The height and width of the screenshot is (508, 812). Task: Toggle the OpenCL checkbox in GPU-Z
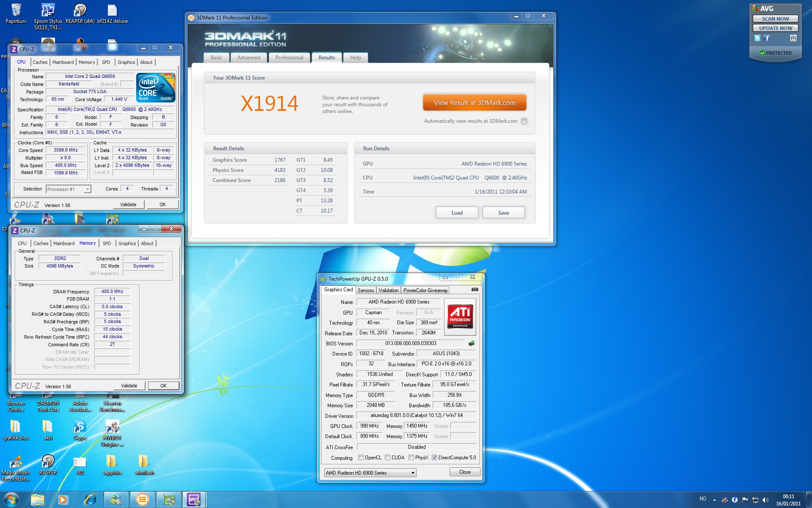tap(361, 458)
